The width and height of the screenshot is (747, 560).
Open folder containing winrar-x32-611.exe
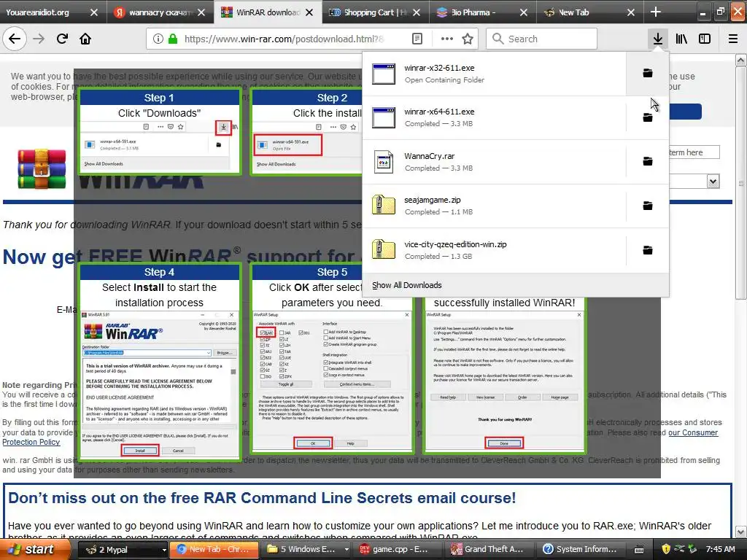point(648,73)
